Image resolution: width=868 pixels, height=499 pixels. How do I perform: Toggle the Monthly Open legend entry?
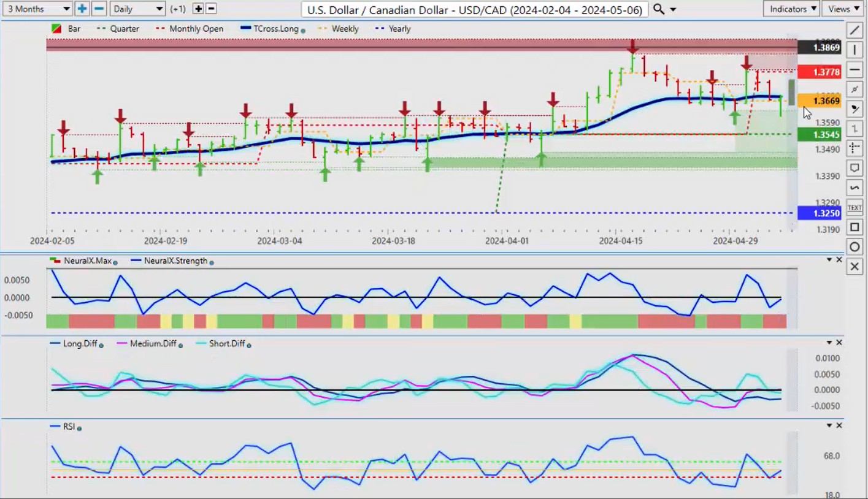[x=189, y=29]
